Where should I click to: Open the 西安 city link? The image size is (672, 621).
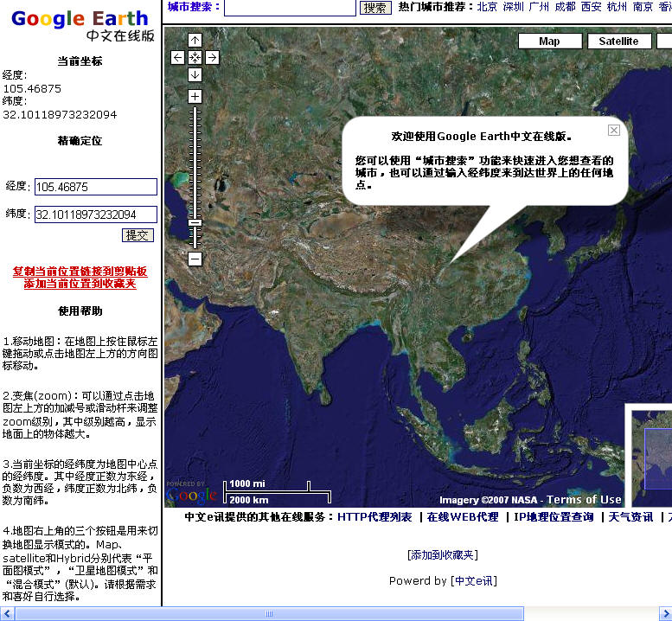[592, 7]
